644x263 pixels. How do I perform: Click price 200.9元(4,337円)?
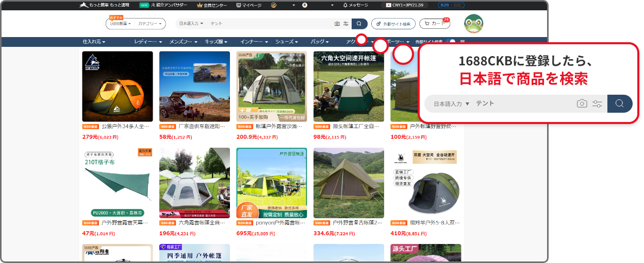click(x=258, y=137)
